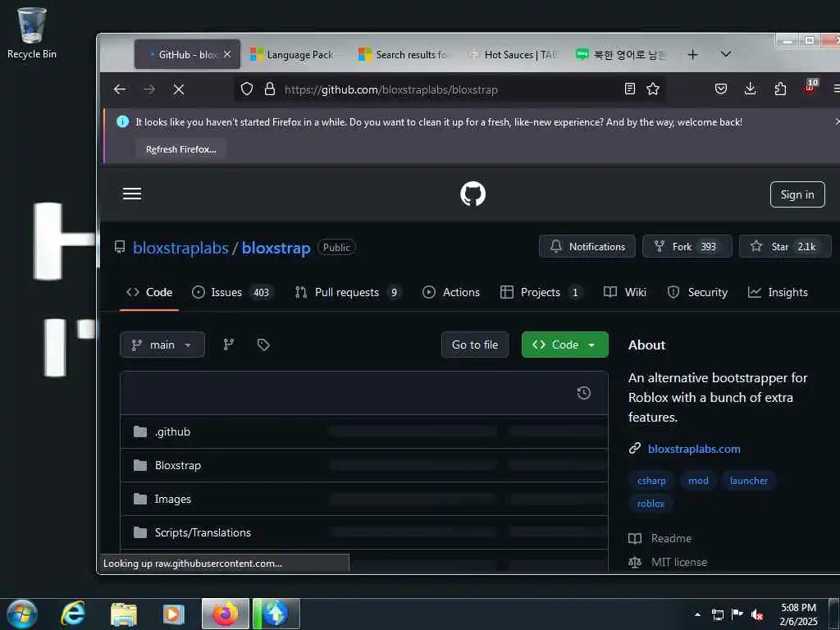Click the extension icon with badge 10
840x630 pixels.
pos(811,87)
